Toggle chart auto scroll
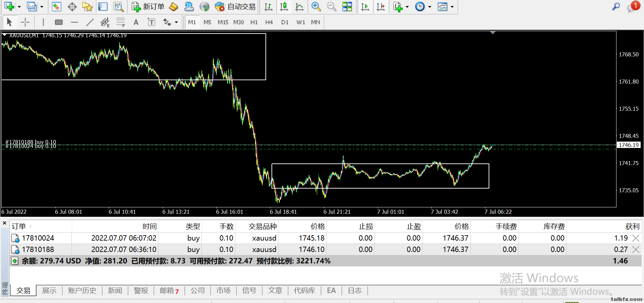644x303 pixels. click(365, 6)
